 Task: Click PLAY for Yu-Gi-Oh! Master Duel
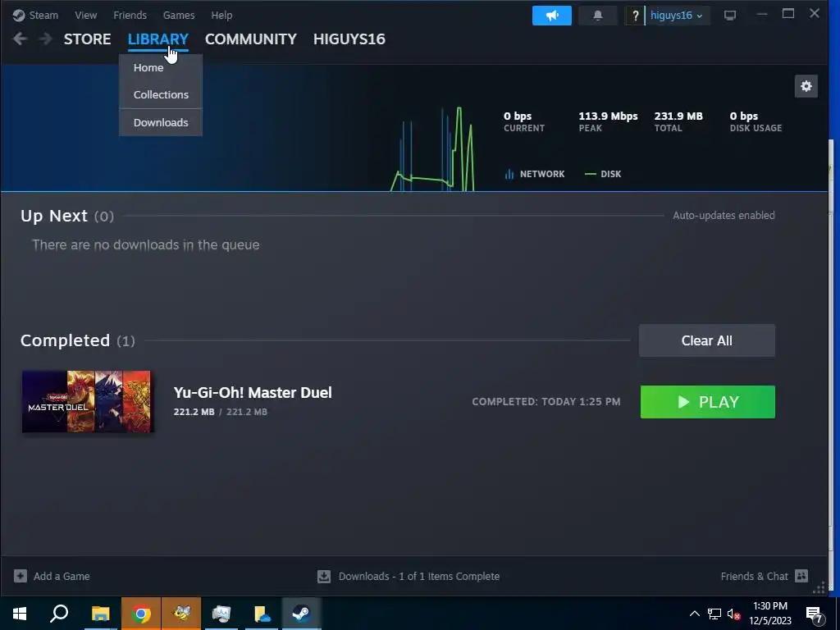click(707, 402)
